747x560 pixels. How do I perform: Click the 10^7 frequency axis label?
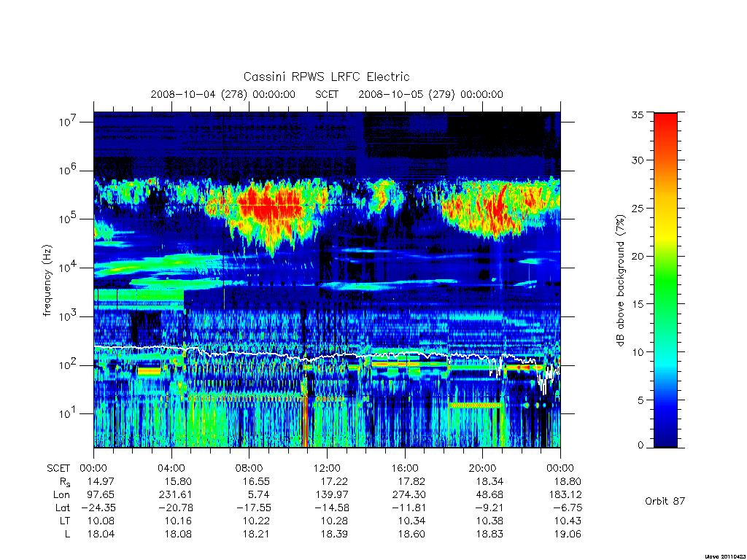[x=66, y=122]
